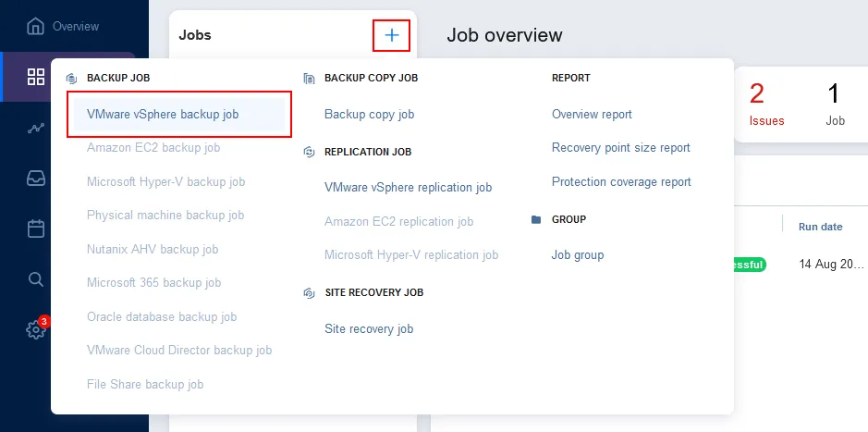Create a new Job group
This screenshot has height=432, width=868.
577,254
